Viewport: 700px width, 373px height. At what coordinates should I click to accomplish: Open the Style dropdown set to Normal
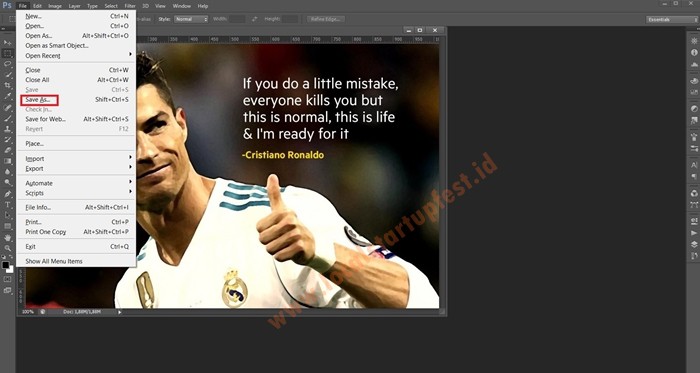[x=191, y=19]
